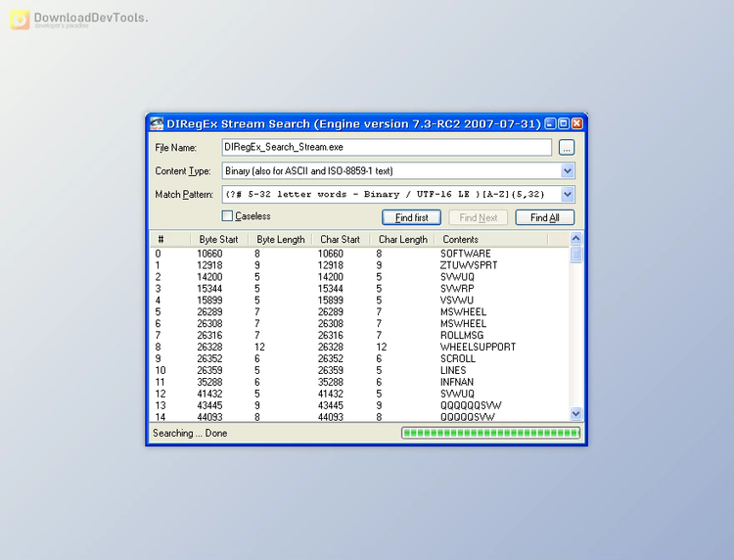Sort by the Byte Length column header
The width and height of the screenshot is (734, 560).
(281, 239)
